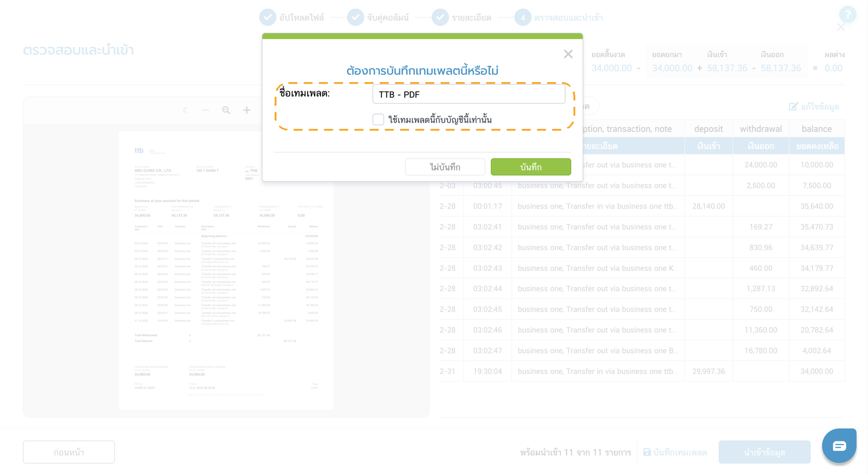The height and width of the screenshot is (475, 868).
Task: Select the อัปโหลดไฟล์ upload file step
Action: (x=292, y=17)
